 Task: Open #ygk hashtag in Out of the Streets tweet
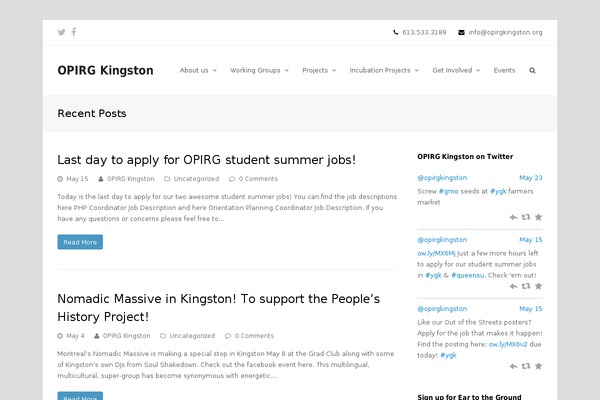448,356
